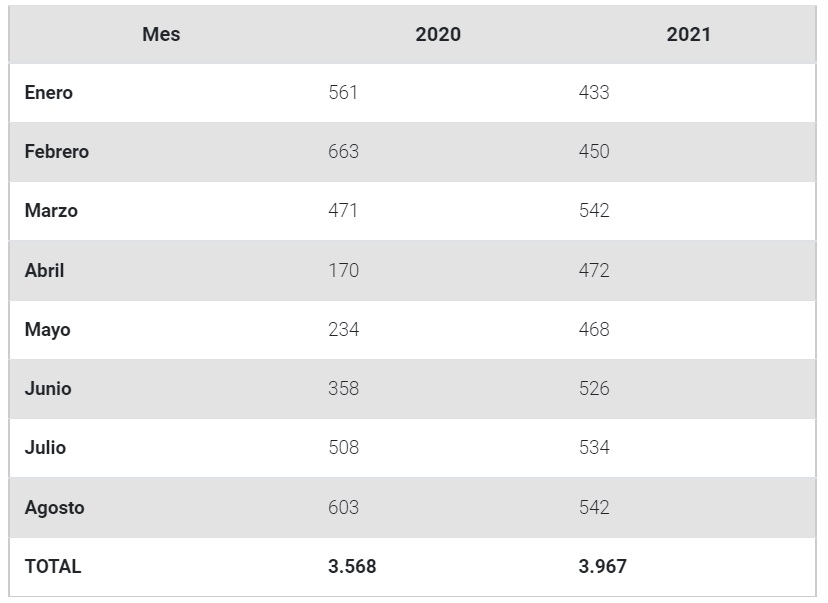Click the 2020 total 3.568

coord(352,566)
